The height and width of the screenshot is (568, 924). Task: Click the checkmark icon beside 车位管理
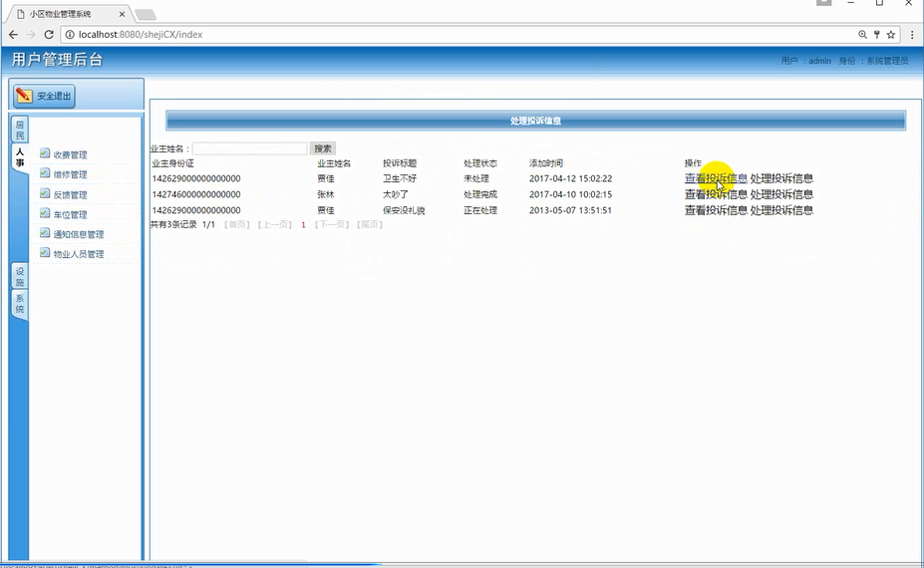tap(45, 213)
